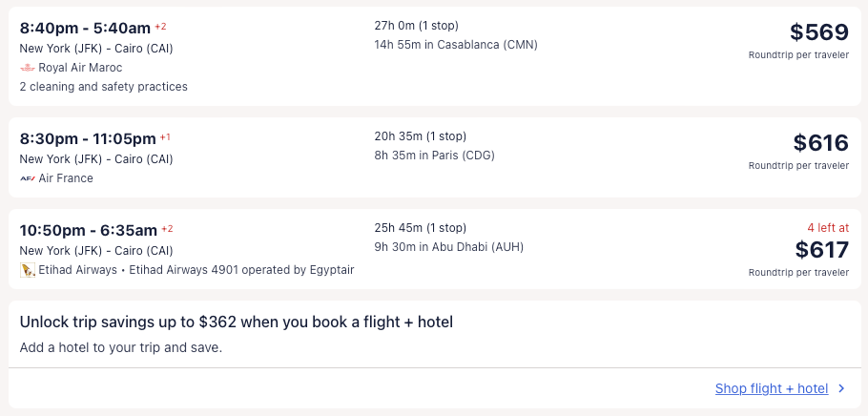Click the 2 cleaning and safety practices text
Image resolution: width=868 pixels, height=416 pixels.
click(103, 87)
